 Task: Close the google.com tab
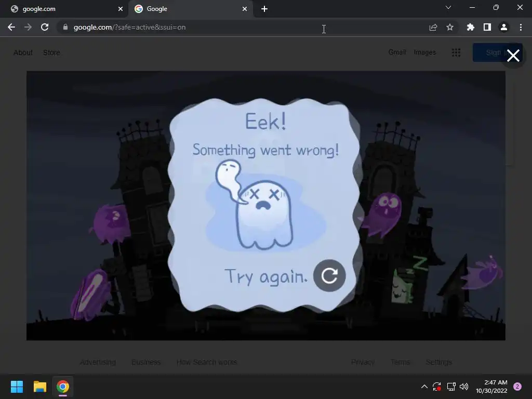pyautogui.click(x=121, y=9)
